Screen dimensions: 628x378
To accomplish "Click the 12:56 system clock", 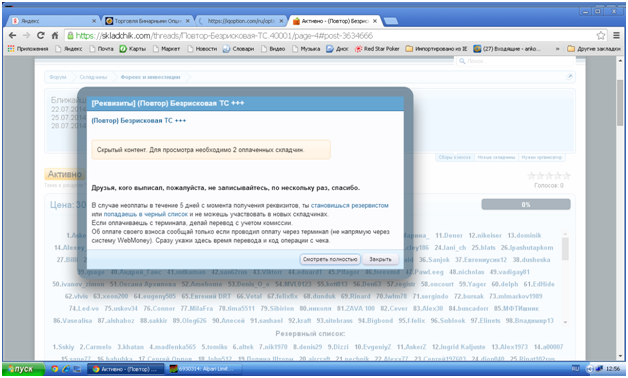I will 613,369.
